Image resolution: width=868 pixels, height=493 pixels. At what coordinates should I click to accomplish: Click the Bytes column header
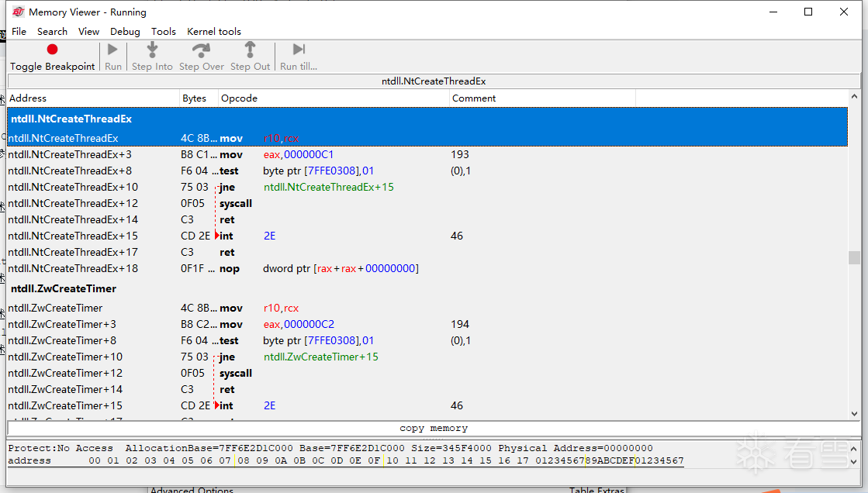(199, 98)
